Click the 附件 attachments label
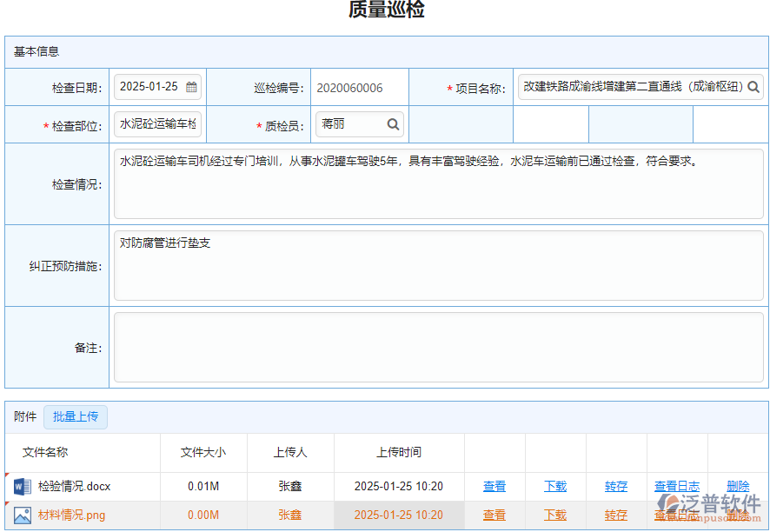Viewport: 770px width, 532px height. point(23,416)
